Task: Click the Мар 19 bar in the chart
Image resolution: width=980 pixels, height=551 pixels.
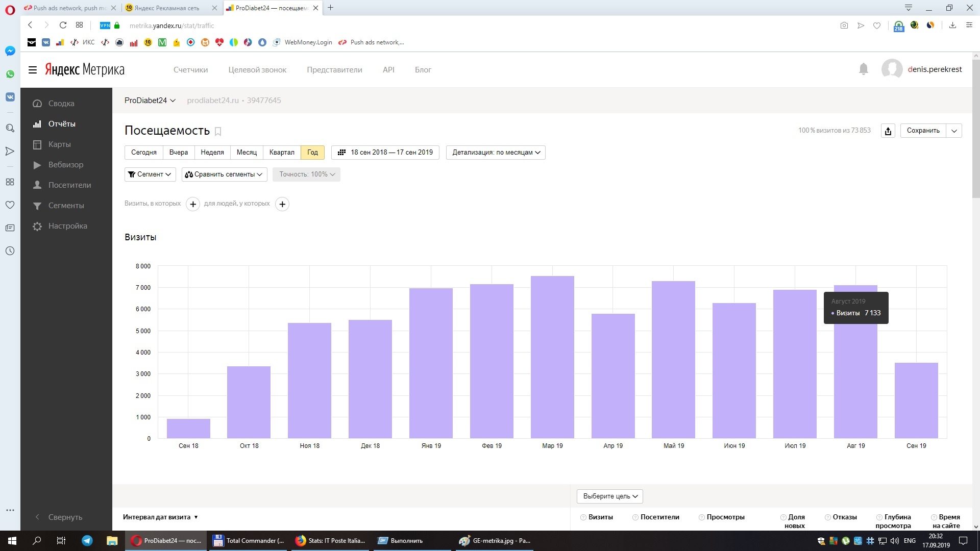Action: (x=552, y=357)
